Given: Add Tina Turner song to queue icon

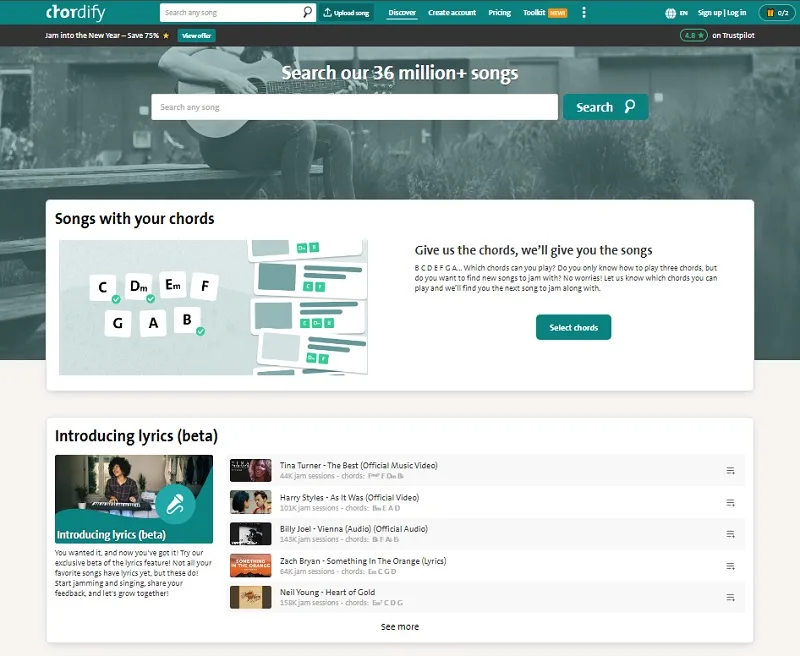Looking at the screenshot, I should tap(730, 470).
